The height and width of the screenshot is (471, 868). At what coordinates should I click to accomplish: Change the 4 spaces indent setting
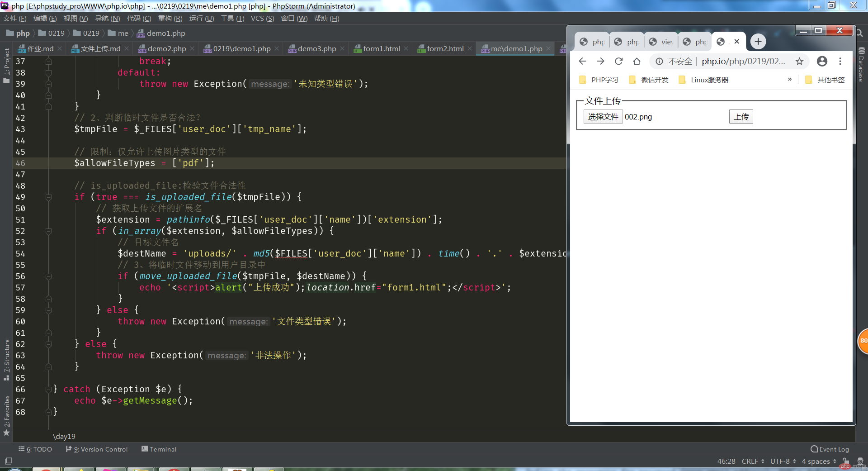click(x=819, y=461)
